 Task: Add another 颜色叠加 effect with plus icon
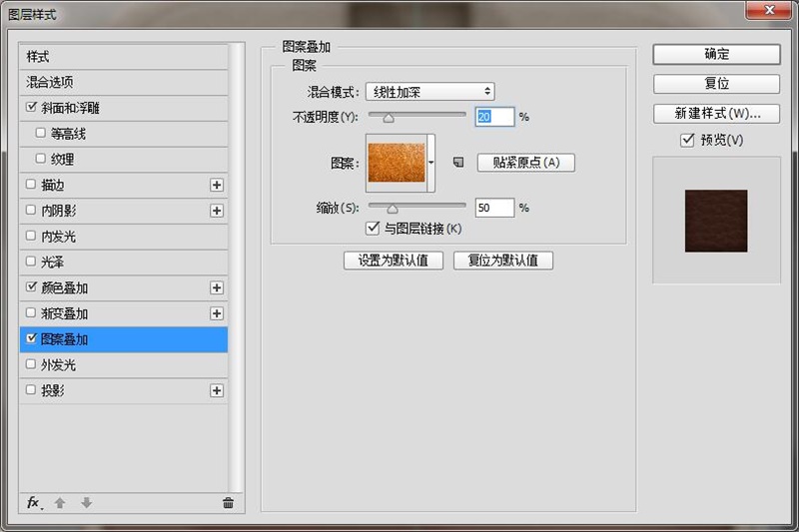(217, 287)
